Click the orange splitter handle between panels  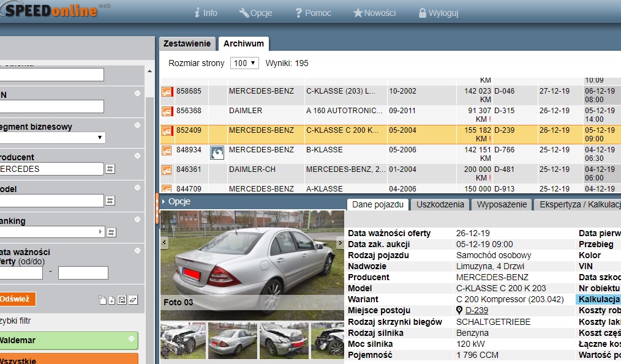coord(157,209)
